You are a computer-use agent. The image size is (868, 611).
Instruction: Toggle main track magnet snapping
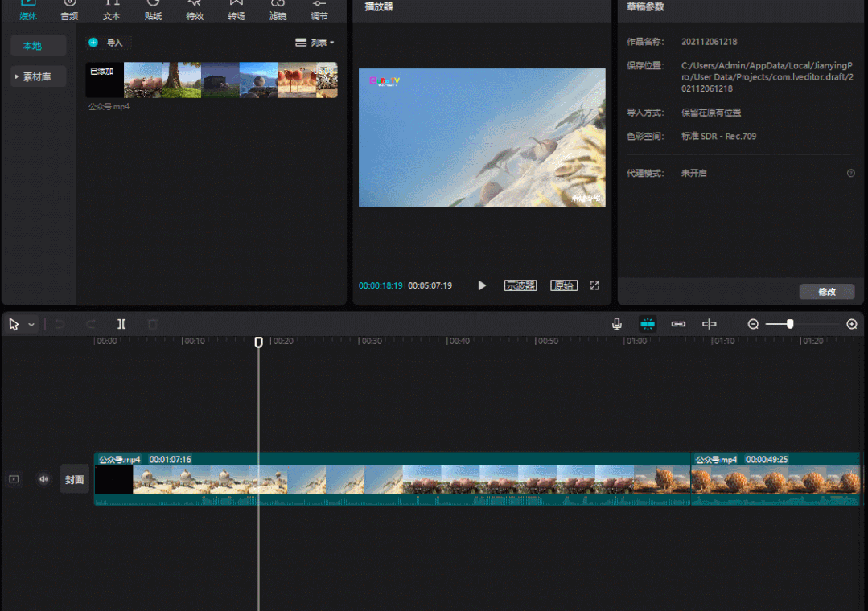tap(648, 324)
